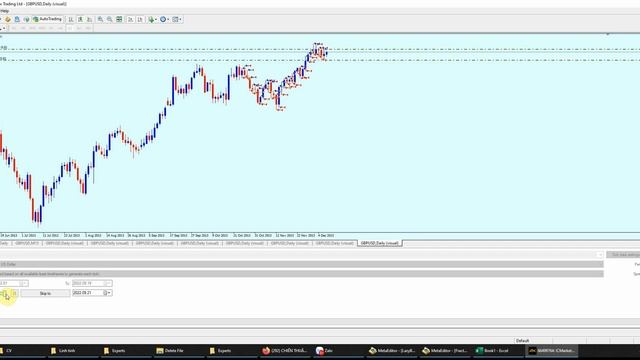Select the MN timeframe button
The width and height of the screenshot is (640, 360).
[88, 28]
